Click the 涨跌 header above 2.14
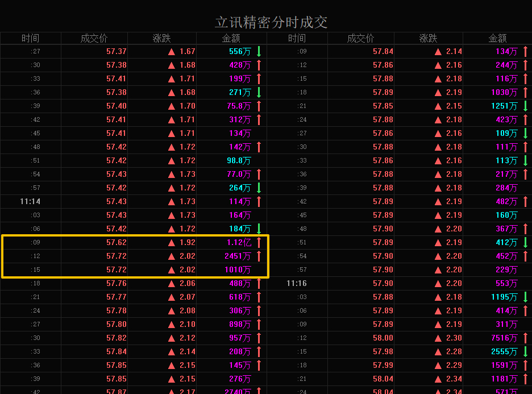Image resolution: width=532 pixels, height=394 pixels. [x=428, y=38]
